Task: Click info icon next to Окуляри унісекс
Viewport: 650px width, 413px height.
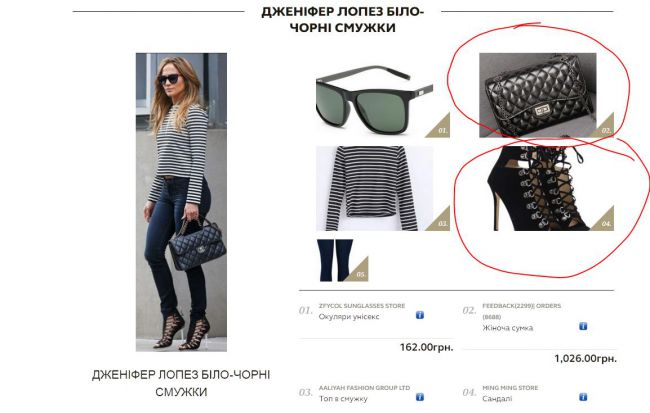Action: coord(420,315)
